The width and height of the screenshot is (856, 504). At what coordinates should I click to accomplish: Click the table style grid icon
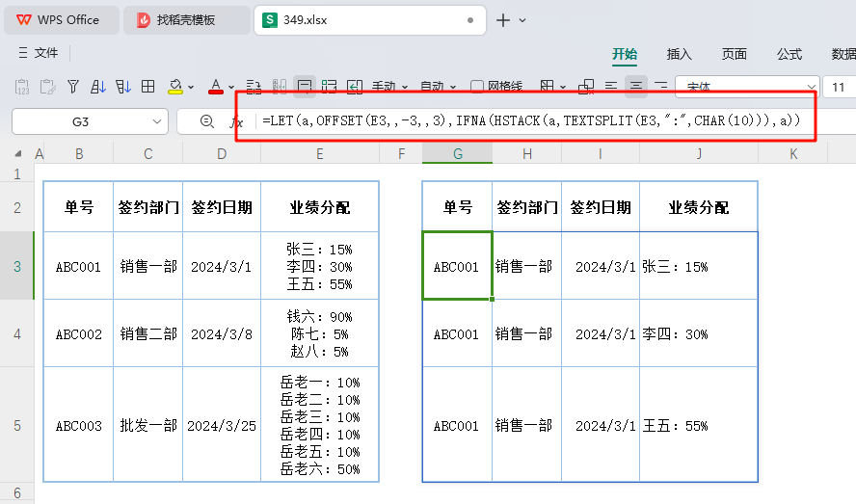547,87
